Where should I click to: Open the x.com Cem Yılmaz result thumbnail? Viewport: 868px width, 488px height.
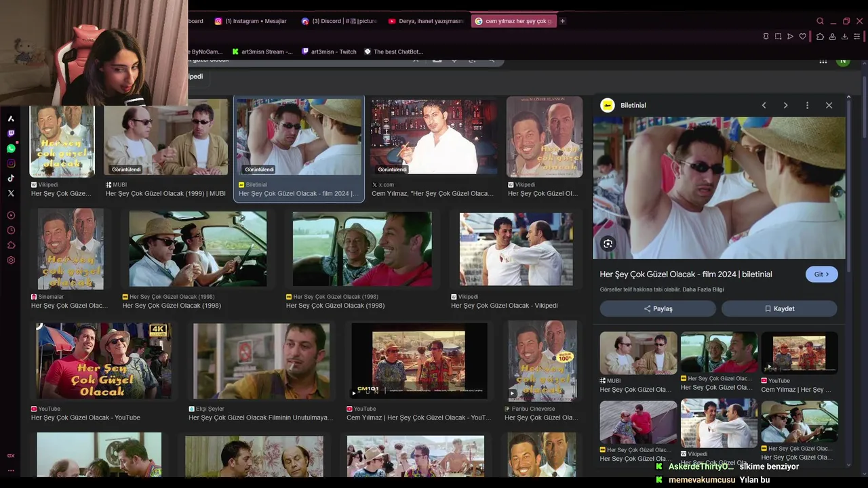433,137
